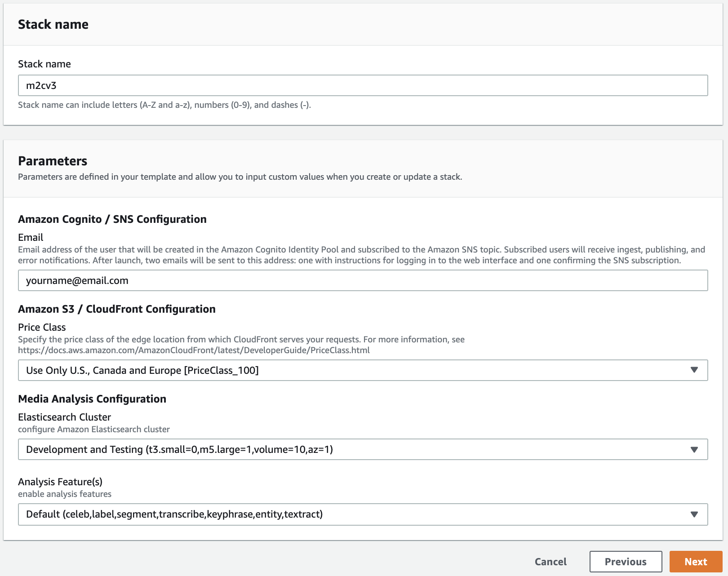728x576 pixels.
Task: Click the 'Media Analysis Configuration' heading
Action: coord(92,399)
